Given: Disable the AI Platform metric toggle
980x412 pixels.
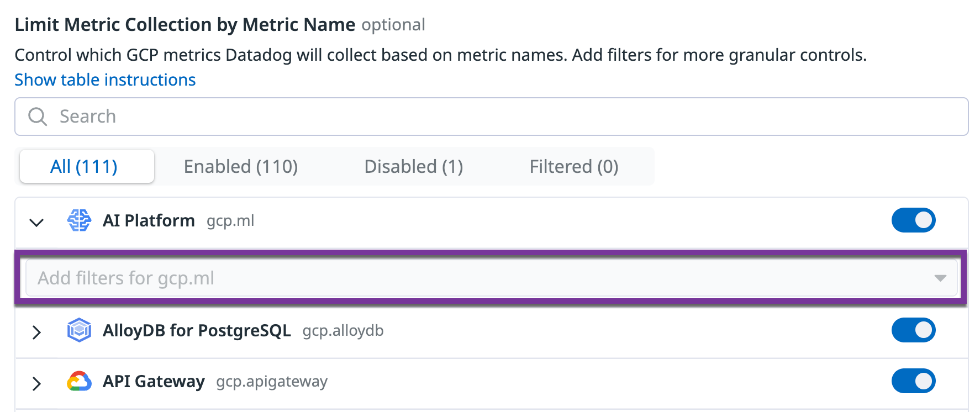Looking at the screenshot, I should [x=913, y=220].
